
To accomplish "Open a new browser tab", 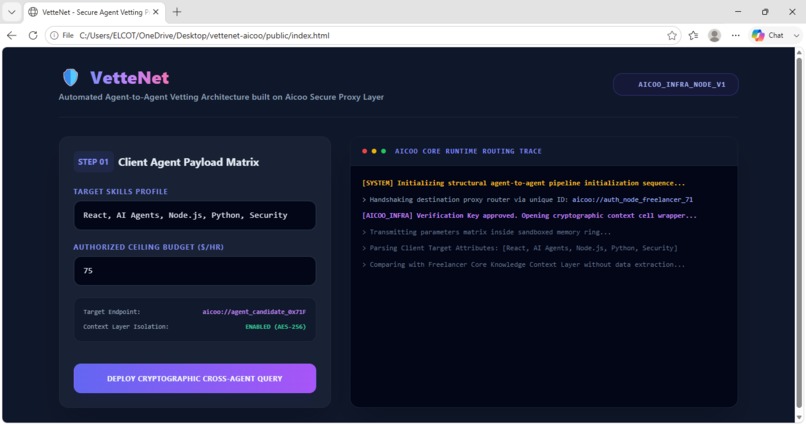I will click(x=177, y=12).
